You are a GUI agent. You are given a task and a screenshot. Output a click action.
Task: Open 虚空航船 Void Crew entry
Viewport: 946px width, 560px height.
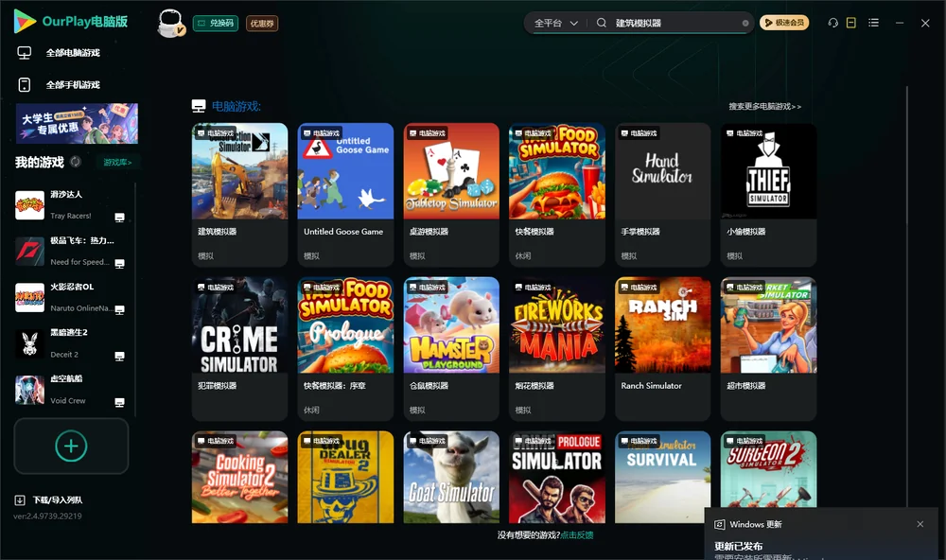[x=71, y=389]
